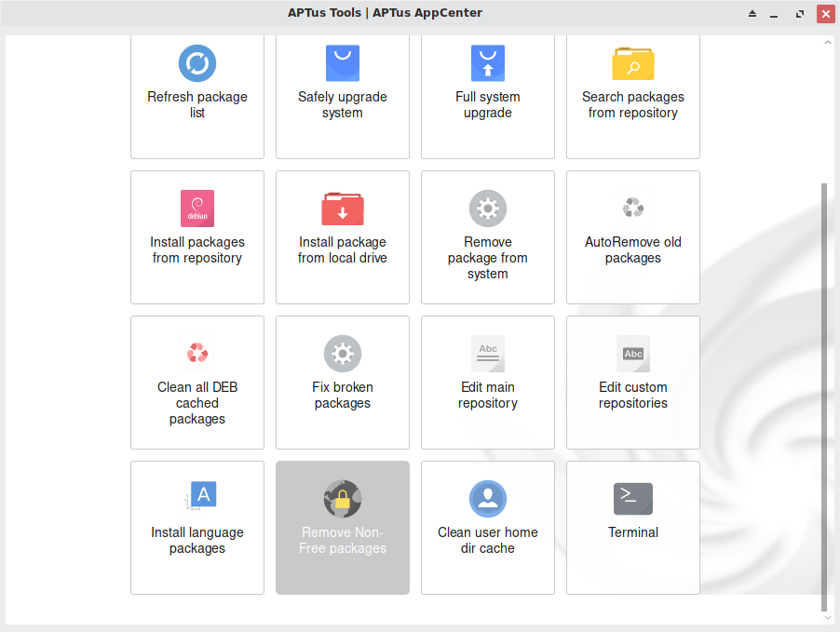Click the globe lock Non-Free packages icon
This screenshot has width=840, height=632.
343,499
